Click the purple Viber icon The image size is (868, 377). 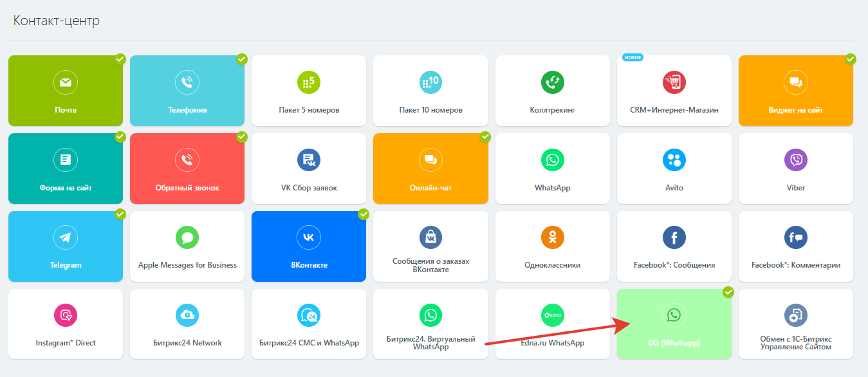pyautogui.click(x=795, y=160)
